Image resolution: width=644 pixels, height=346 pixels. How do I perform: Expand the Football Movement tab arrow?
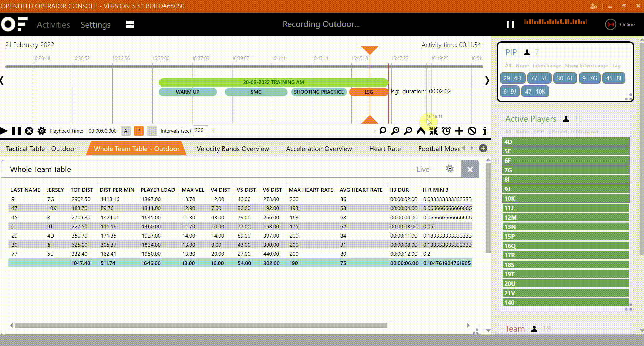472,148
